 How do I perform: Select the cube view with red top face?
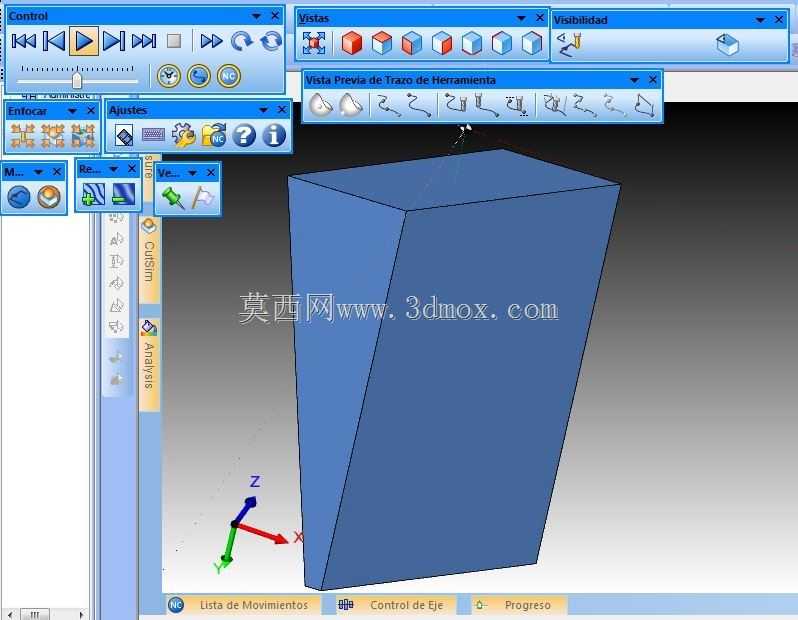point(382,43)
